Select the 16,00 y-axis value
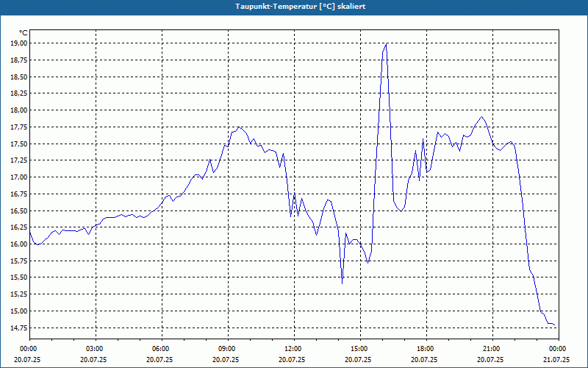Viewport: 588px width, 368px height. pyautogui.click(x=20, y=244)
